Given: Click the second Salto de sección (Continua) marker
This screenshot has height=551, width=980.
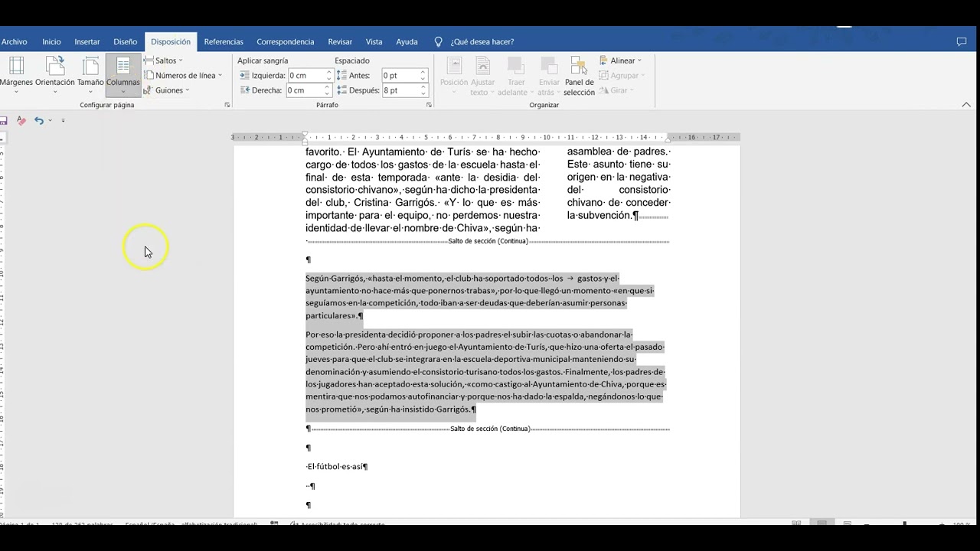Looking at the screenshot, I should (x=490, y=429).
